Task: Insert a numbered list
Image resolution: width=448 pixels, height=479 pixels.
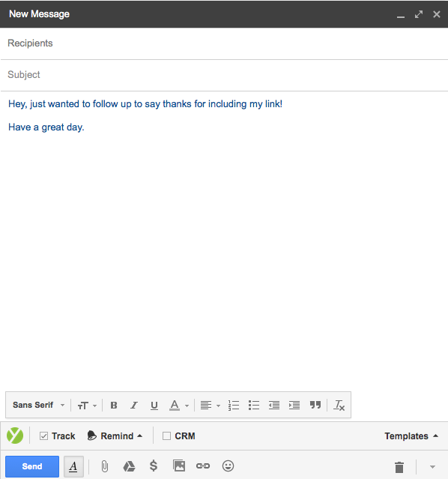Action: pos(234,406)
